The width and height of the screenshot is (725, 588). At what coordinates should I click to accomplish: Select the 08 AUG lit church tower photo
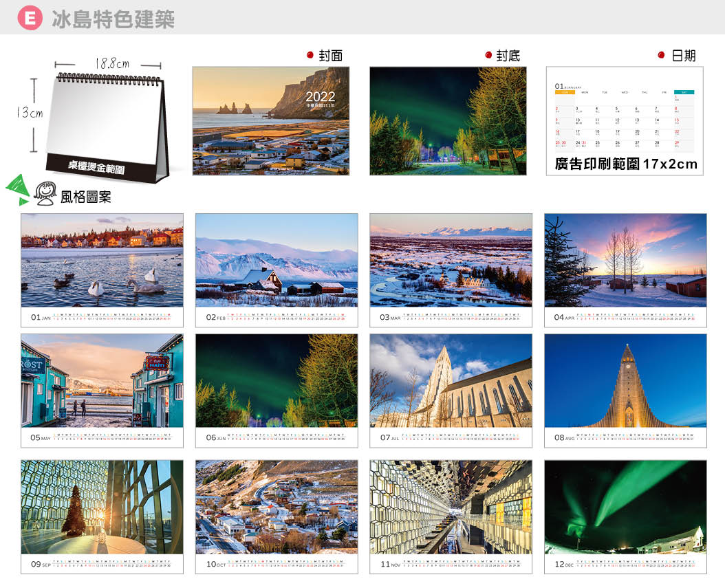click(625, 380)
